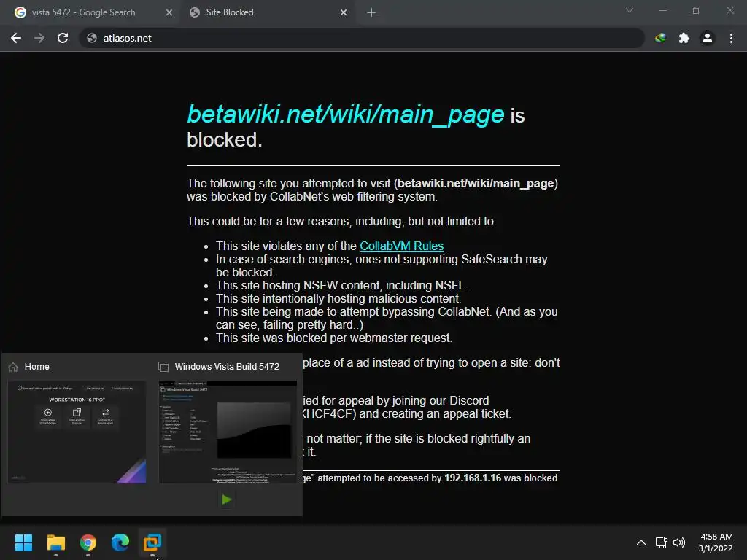Viewport: 747px width, 560px height.
Task: Click the Home icon in taskbar preview
Action: 13,367
